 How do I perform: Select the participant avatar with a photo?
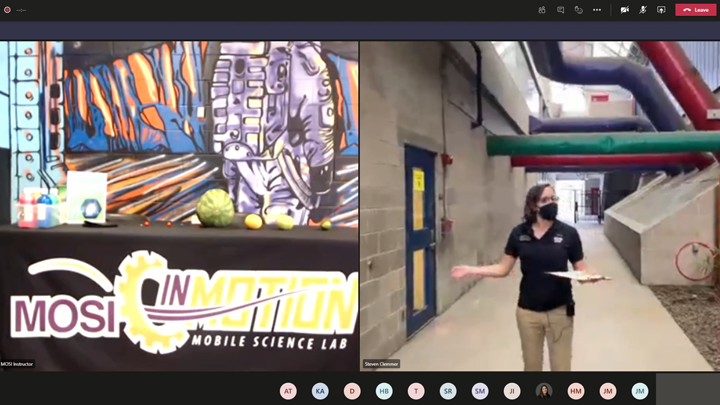click(544, 391)
